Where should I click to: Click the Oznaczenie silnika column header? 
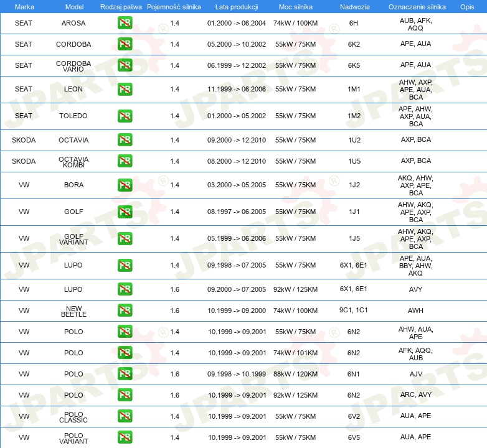(x=417, y=7)
